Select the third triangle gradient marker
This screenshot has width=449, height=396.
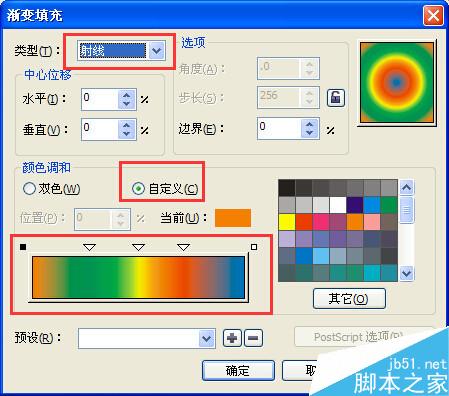[x=183, y=247]
